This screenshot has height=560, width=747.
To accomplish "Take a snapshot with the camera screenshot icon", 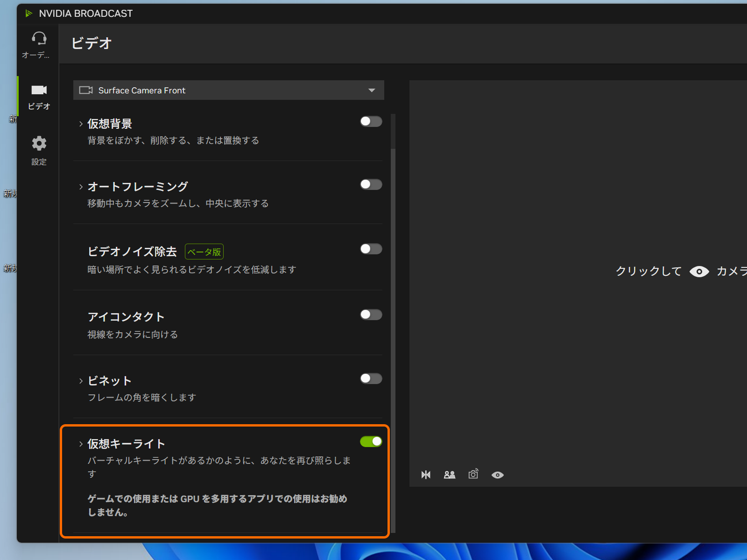I will 472,475.
